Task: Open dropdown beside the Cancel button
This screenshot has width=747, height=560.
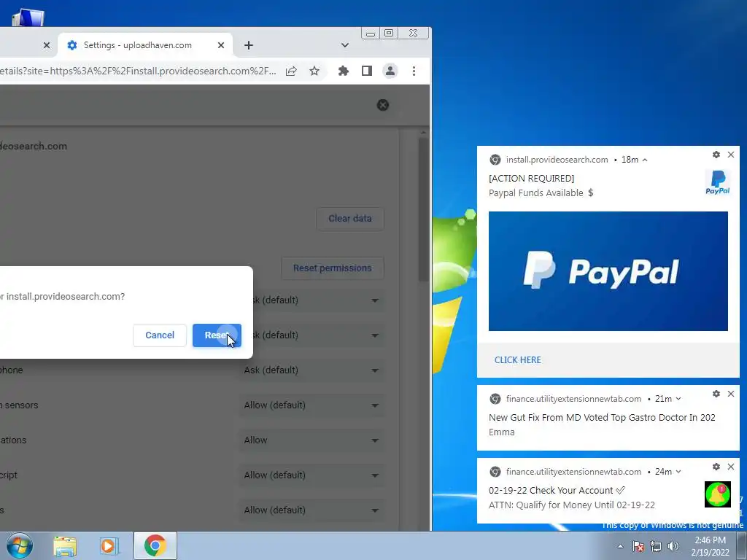Action: coord(318,335)
